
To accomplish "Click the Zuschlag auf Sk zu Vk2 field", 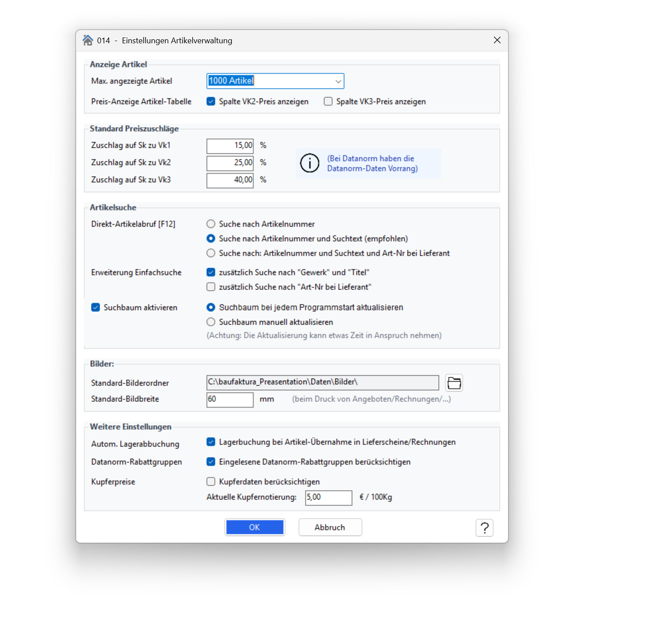I will (x=230, y=163).
